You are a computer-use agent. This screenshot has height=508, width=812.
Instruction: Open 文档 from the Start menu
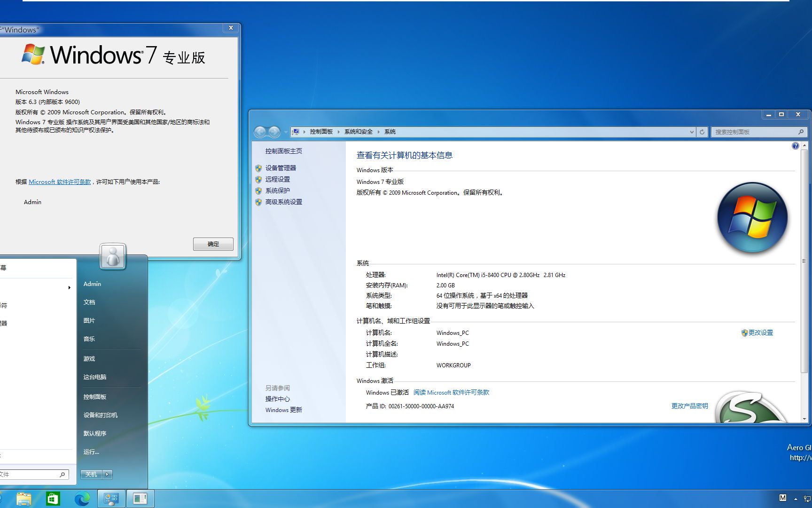tap(89, 302)
